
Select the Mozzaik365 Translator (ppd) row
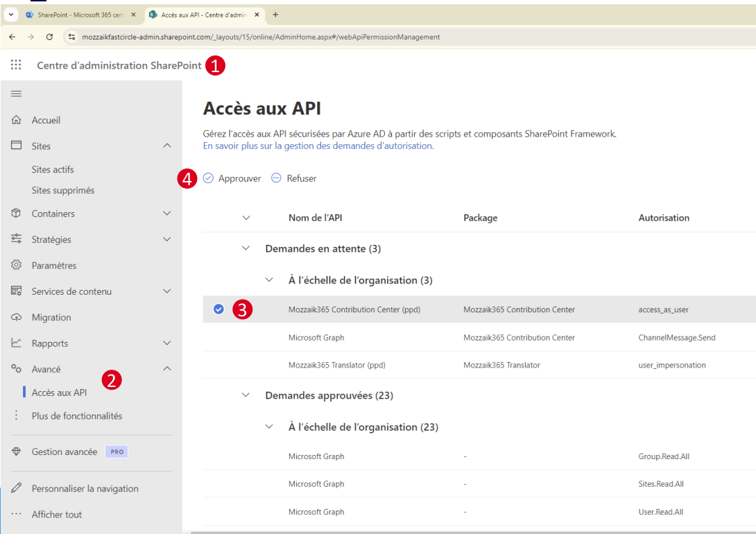pos(479,365)
